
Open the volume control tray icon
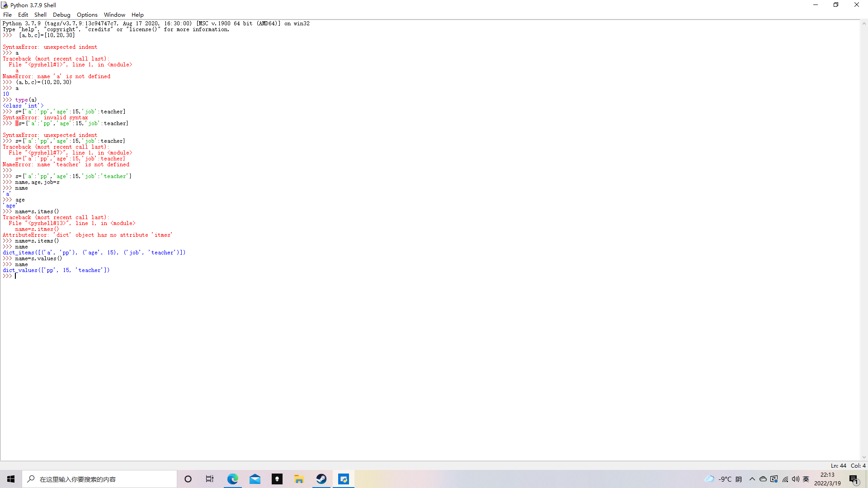click(x=796, y=479)
